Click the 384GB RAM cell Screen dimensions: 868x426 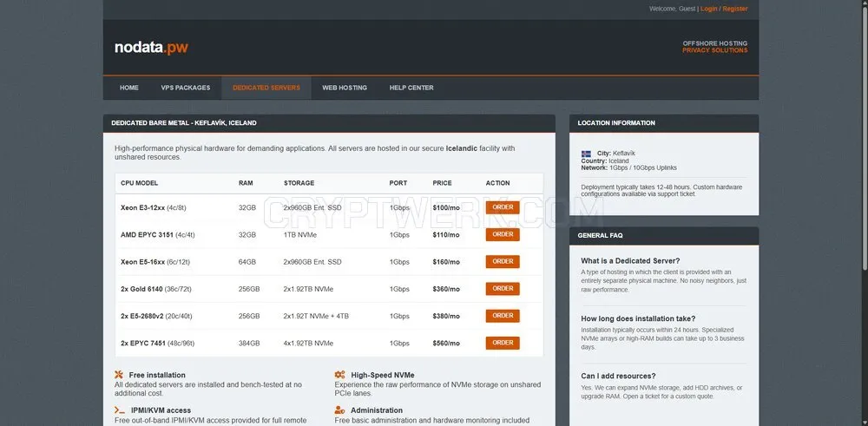click(x=249, y=344)
